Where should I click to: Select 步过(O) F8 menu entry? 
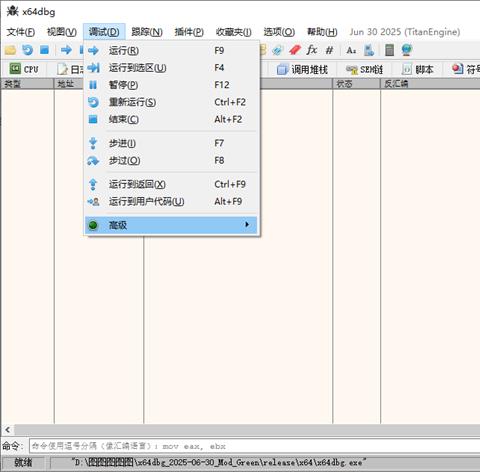171,160
